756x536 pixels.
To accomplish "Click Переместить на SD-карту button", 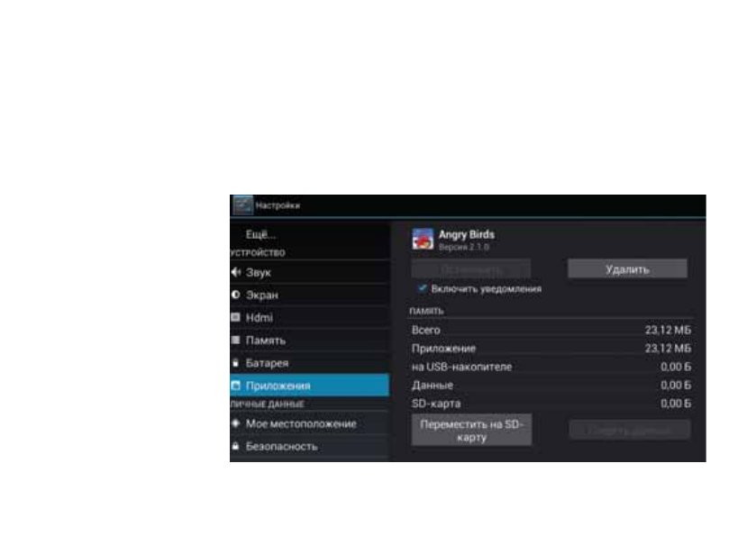I will click(x=471, y=430).
